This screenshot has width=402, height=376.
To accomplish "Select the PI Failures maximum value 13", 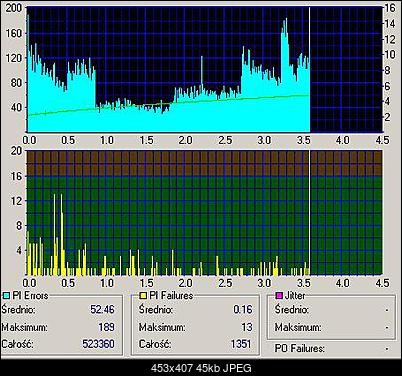I will click(247, 327).
